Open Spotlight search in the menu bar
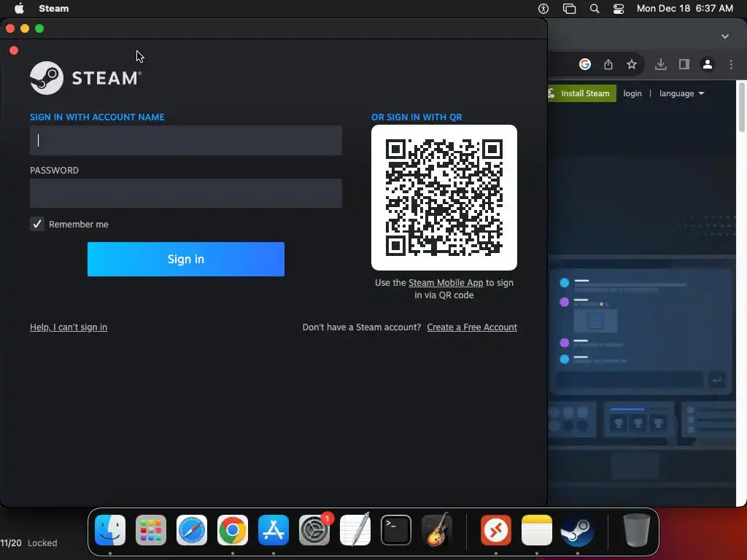The image size is (747, 560). click(595, 9)
